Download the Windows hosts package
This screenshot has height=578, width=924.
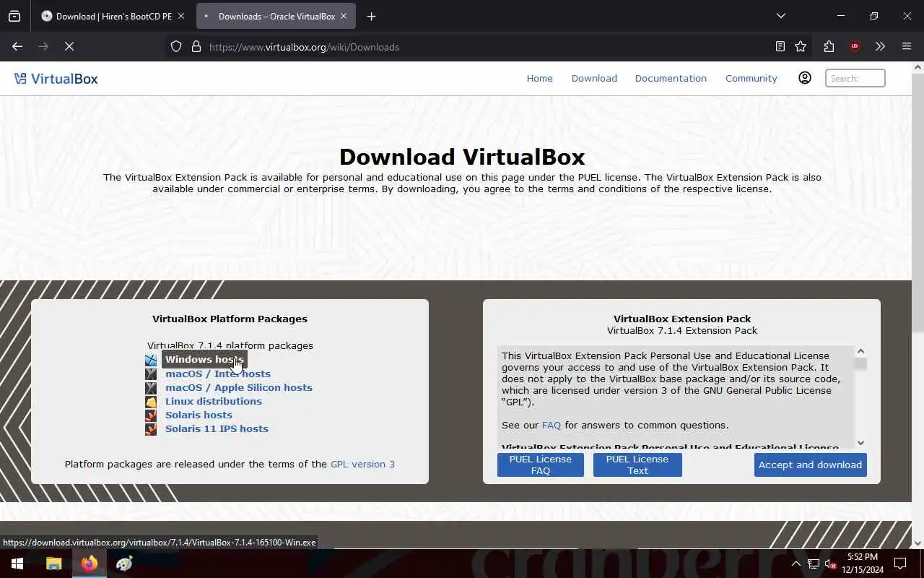pyautogui.click(x=204, y=360)
